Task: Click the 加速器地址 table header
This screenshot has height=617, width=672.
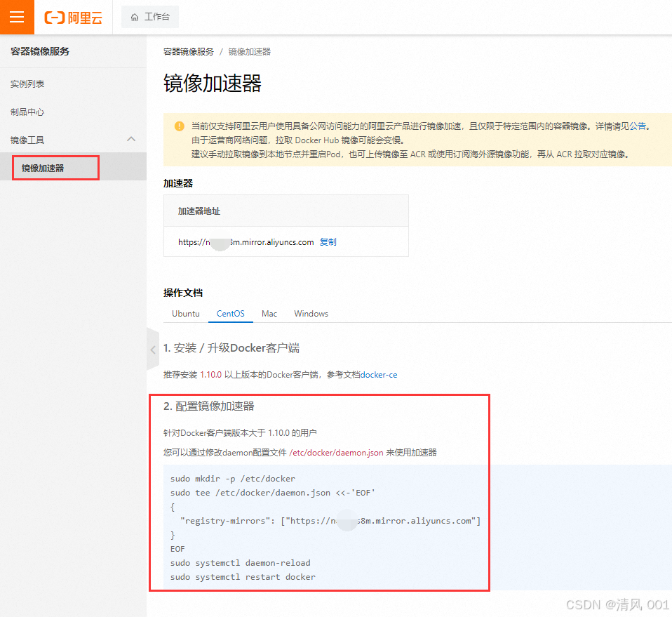Action: 199,211
